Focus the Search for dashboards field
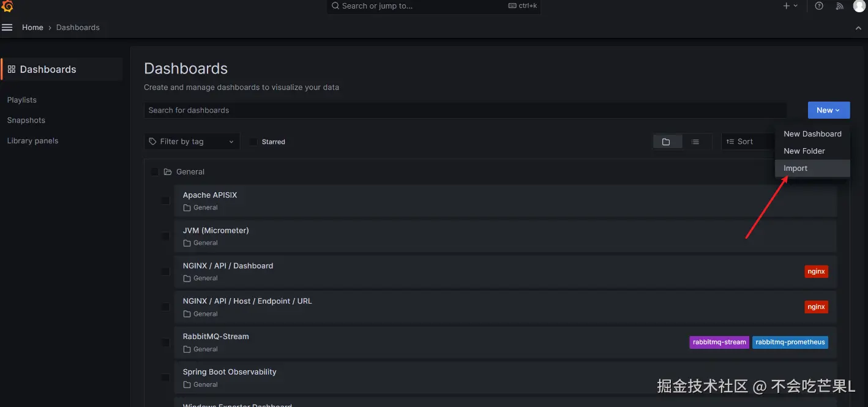The image size is (868, 407). point(465,110)
